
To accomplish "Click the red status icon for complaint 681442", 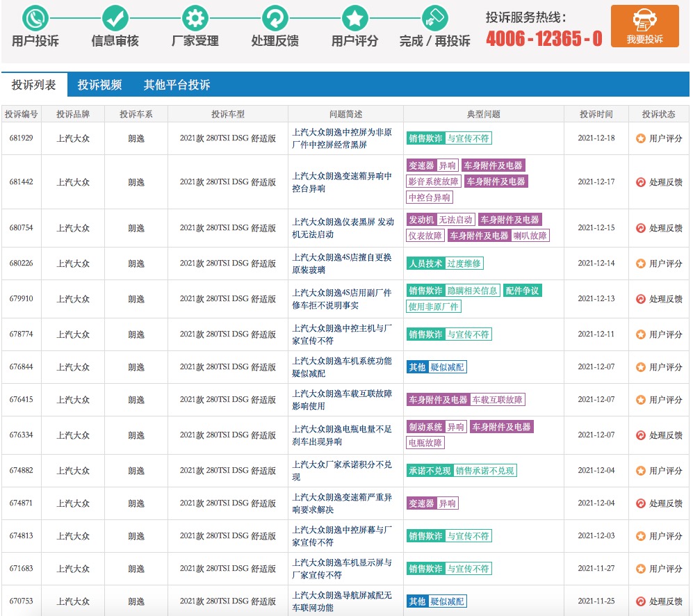I will tap(641, 182).
